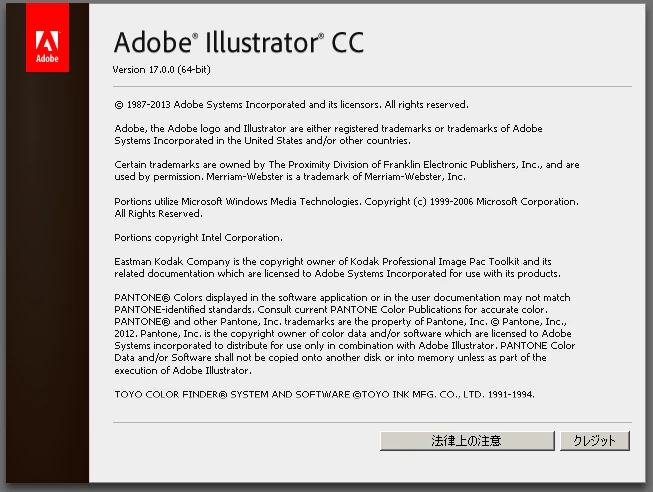Click the CC text in the heading
The height and width of the screenshot is (492, 653).
click(x=347, y=42)
